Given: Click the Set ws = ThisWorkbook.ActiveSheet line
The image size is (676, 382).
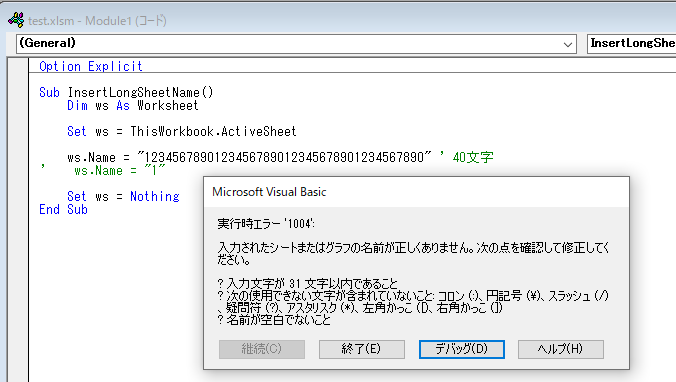Looking at the screenshot, I should [x=182, y=131].
